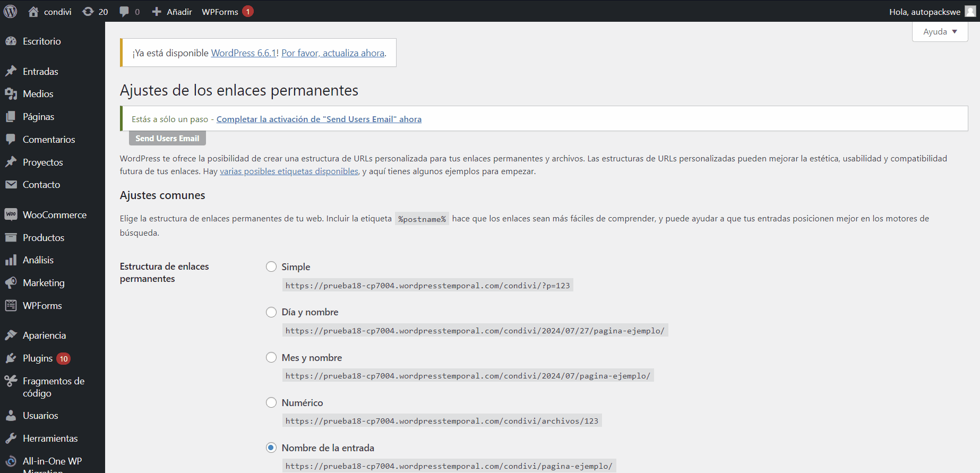Click the Medios media icon

[11, 94]
